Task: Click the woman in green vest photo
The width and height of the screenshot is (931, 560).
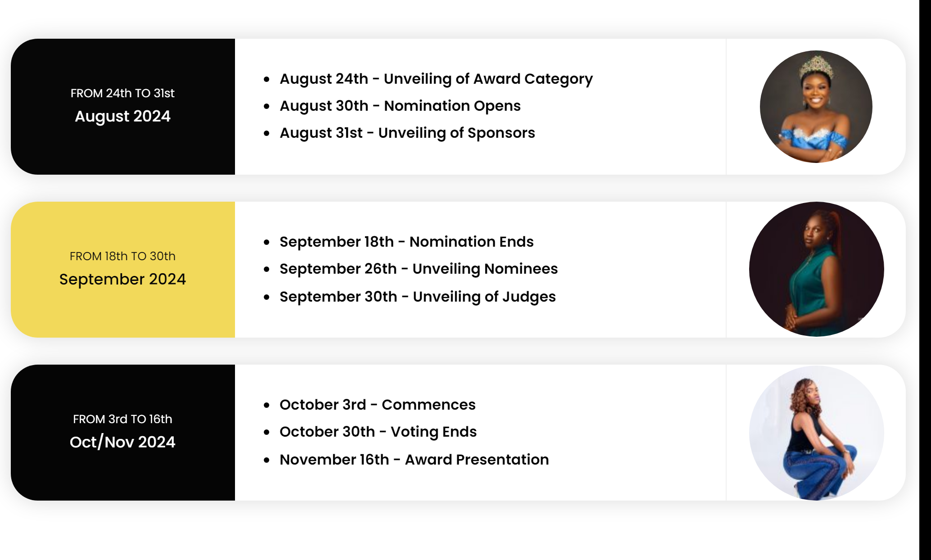Action: [816, 269]
